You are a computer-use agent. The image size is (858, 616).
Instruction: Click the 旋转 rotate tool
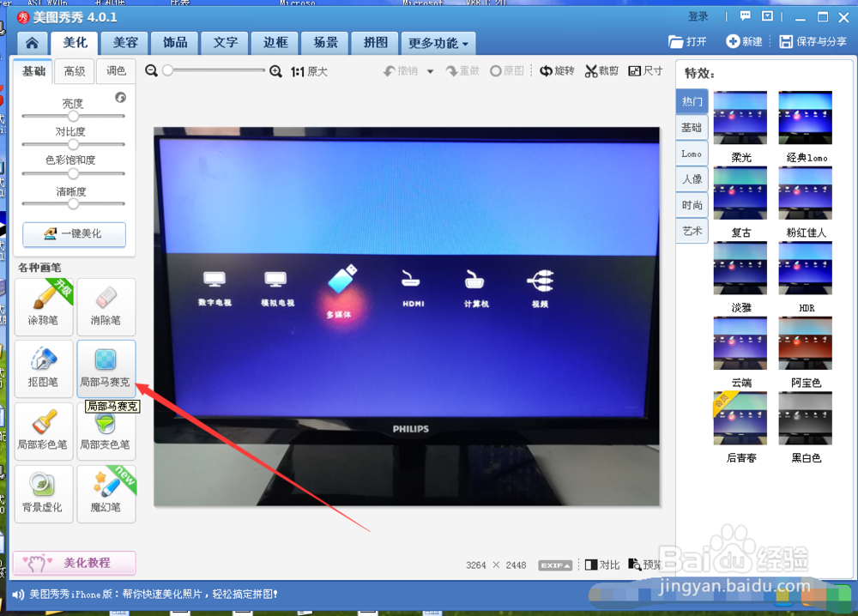tap(557, 71)
